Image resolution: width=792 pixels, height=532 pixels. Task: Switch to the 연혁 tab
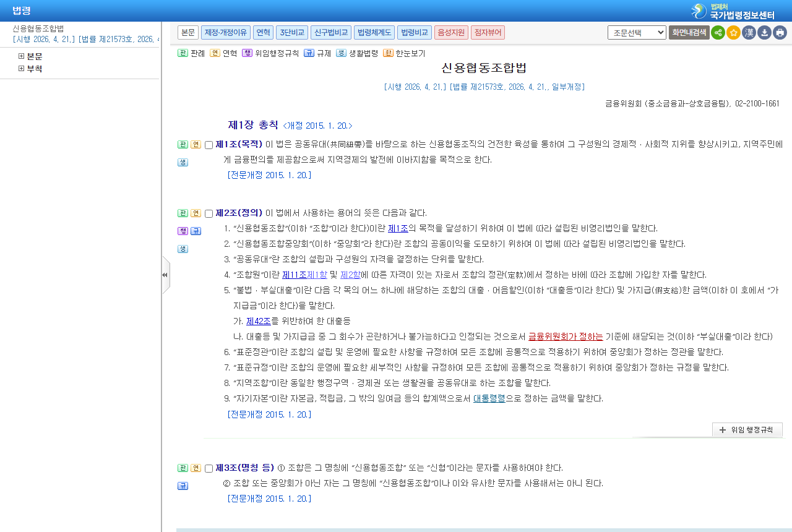click(263, 33)
